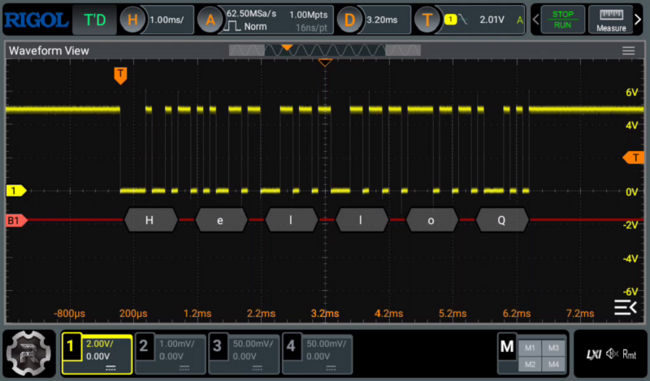Select the 1.00ms/ timebase value
This screenshot has width=650, height=381.
167,20
